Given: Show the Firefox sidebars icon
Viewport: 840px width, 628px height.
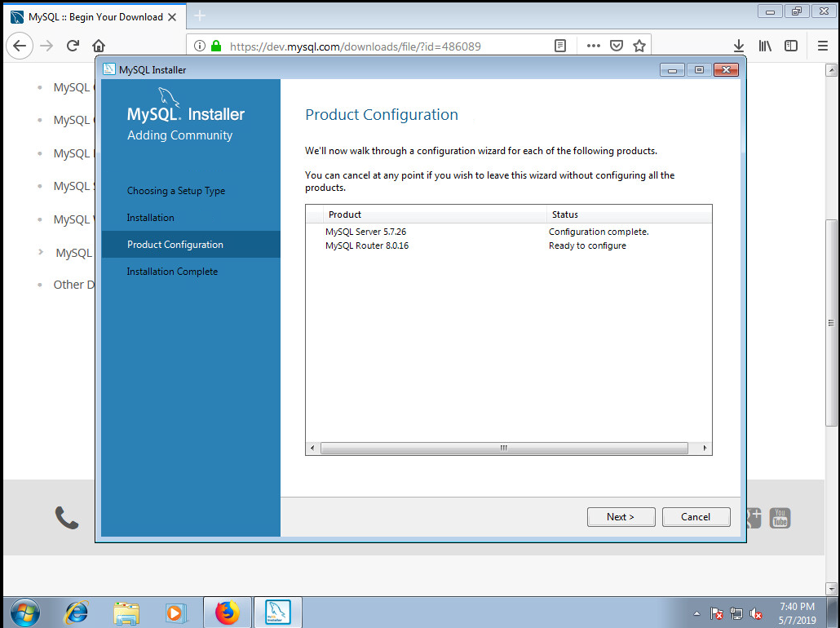Looking at the screenshot, I should (791, 46).
